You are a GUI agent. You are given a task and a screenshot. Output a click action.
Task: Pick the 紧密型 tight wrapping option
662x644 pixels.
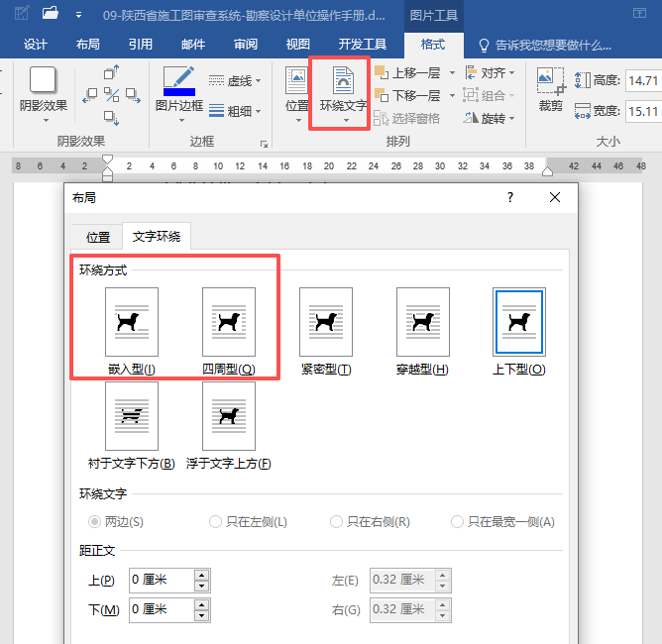click(326, 322)
